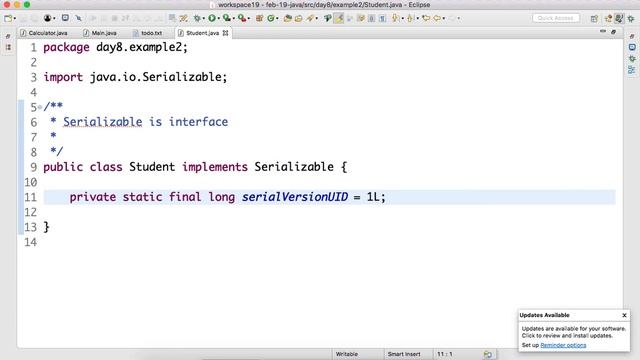
Task: Click the Writable status bar entry
Action: (x=347, y=354)
